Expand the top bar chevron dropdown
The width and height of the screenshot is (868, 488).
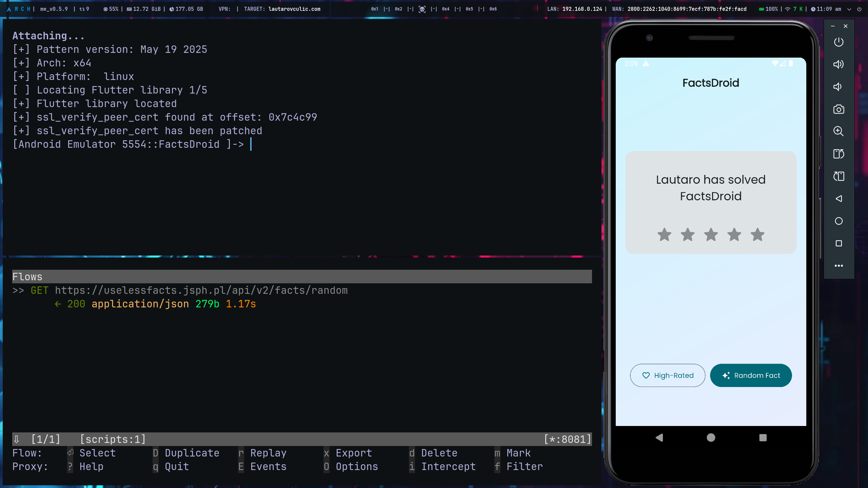tap(849, 9)
